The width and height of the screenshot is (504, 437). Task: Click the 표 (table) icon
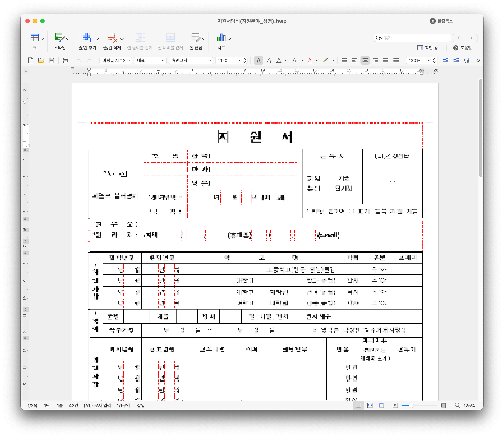[x=34, y=38]
